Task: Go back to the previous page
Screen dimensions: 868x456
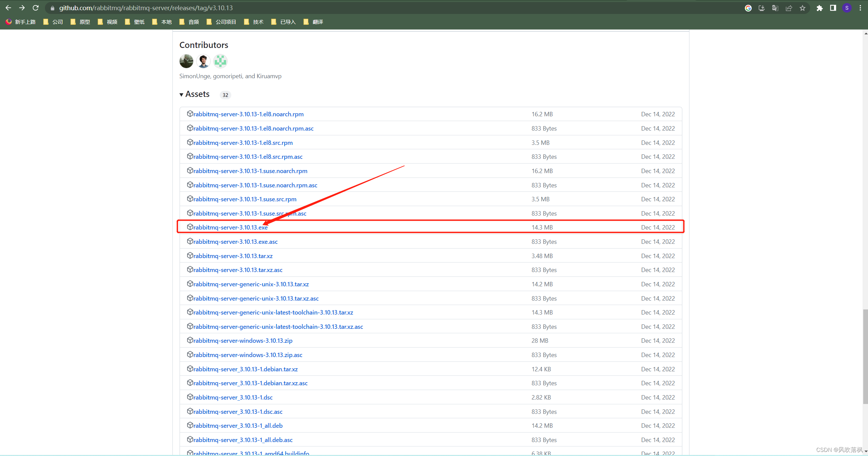Action: point(8,7)
